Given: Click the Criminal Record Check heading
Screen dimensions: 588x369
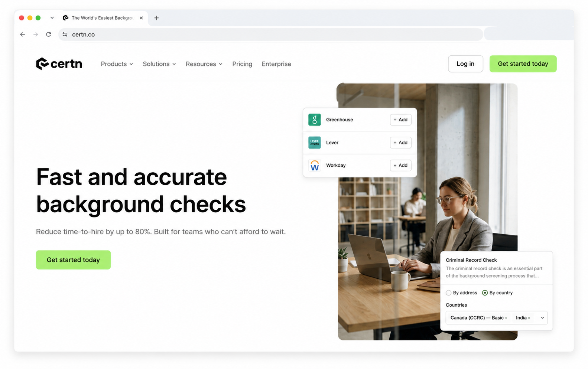Looking at the screenshot, I should (471, 260).
